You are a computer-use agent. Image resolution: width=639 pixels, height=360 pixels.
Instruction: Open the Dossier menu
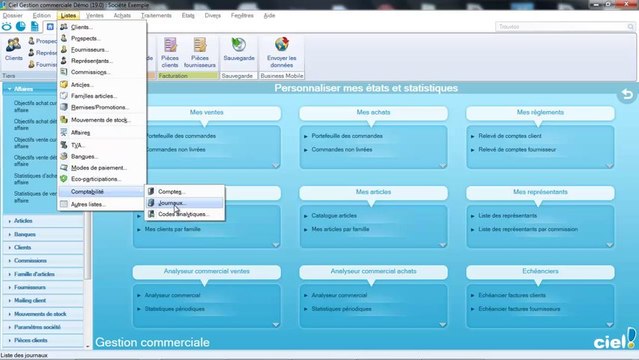13,15
